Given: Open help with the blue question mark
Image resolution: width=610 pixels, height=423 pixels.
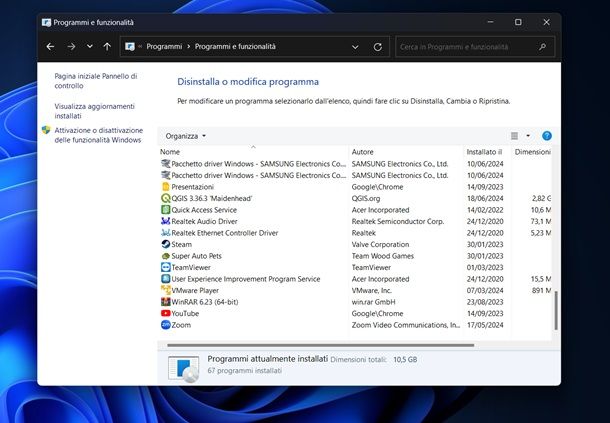Looking at the screenshot, I should tap(547, 136).
